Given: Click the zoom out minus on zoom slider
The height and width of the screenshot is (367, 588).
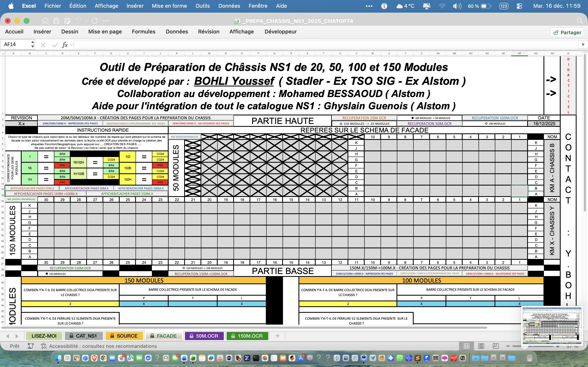Looking at the screenshot, I should pos(508,346).
